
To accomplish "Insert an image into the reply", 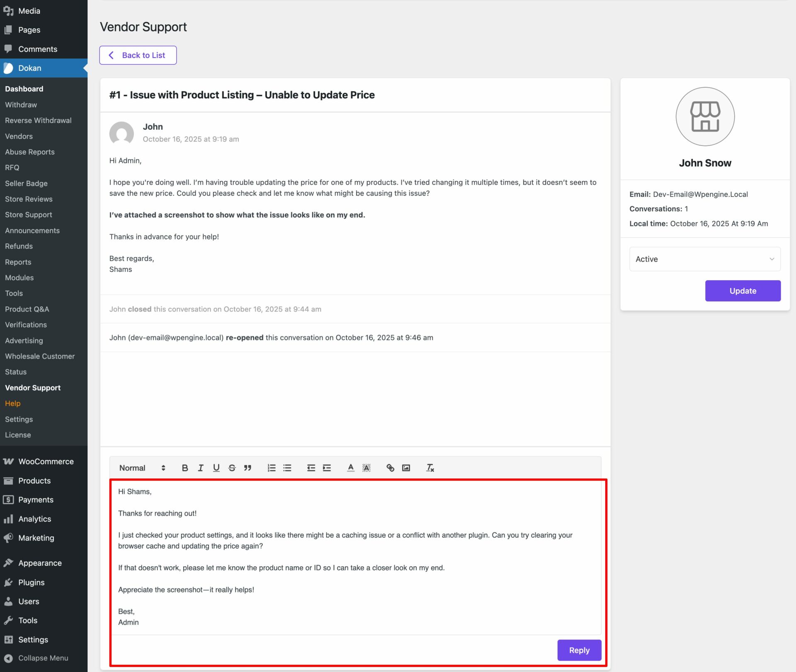I will [406, 468].
